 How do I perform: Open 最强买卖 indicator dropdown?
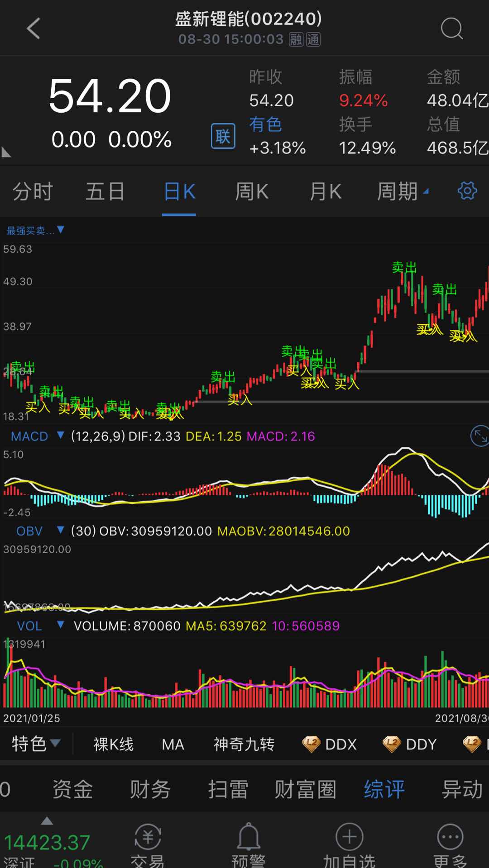(x=35, y=231)
